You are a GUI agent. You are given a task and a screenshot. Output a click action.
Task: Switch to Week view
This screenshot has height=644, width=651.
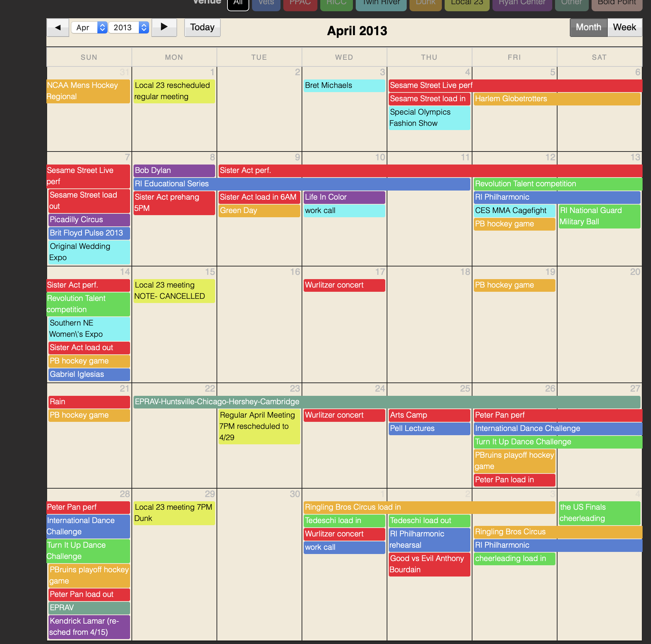tap(624, 27)
